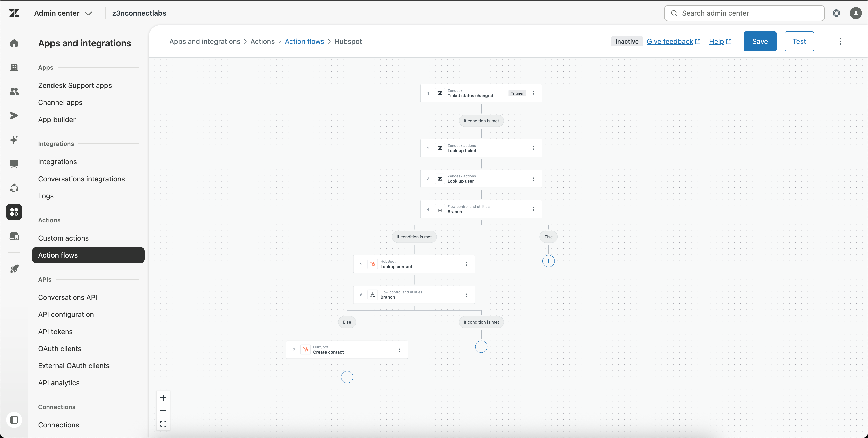
Task: Open options for Lookup contact step
Action: 466,264
